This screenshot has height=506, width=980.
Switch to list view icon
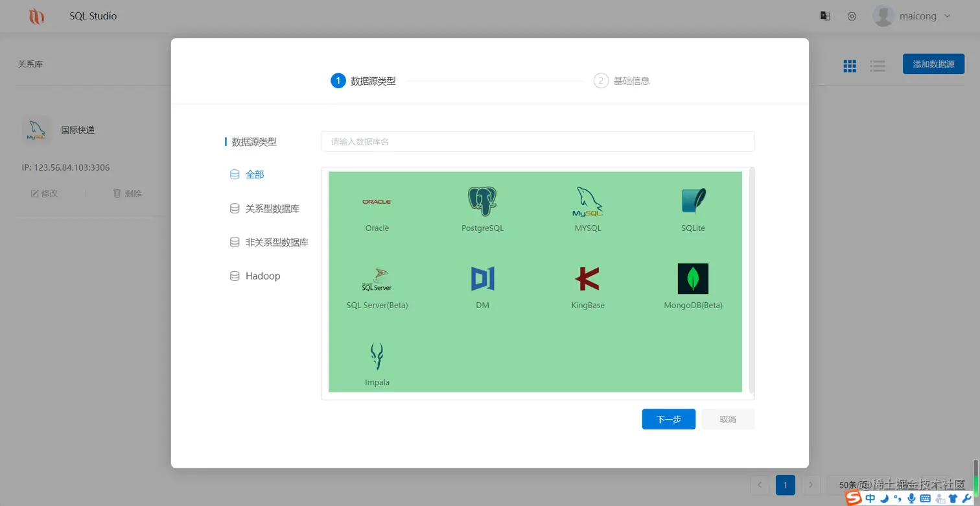(878, 66)
